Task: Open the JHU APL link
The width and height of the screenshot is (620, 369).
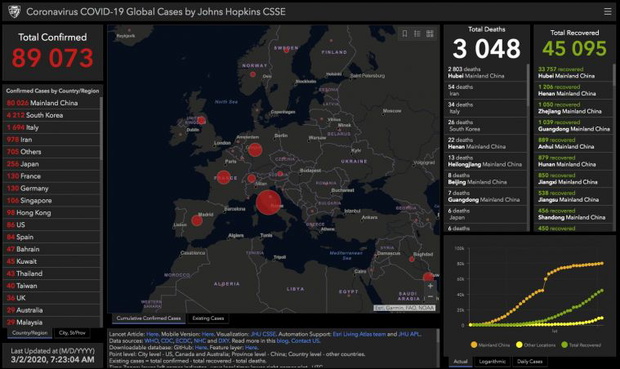Action: pos(409,334)
